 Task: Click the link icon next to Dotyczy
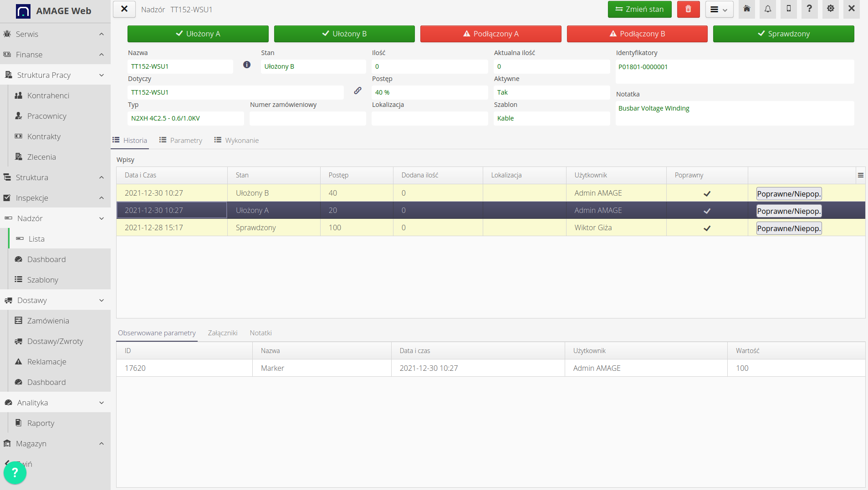tap(357, 91)
